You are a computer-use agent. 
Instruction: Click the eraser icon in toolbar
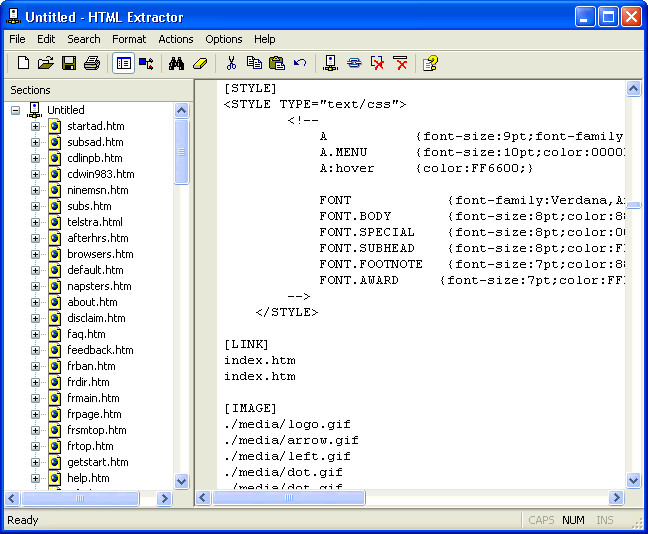199,63
